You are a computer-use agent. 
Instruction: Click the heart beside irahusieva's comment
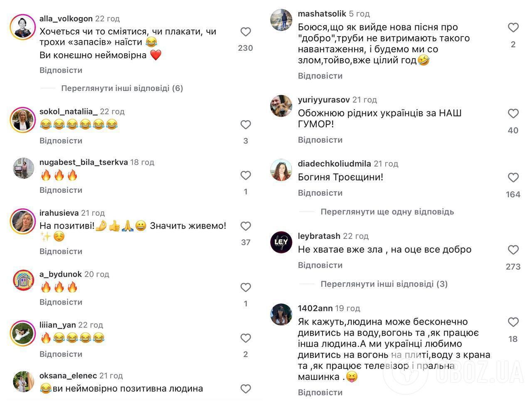246,226
